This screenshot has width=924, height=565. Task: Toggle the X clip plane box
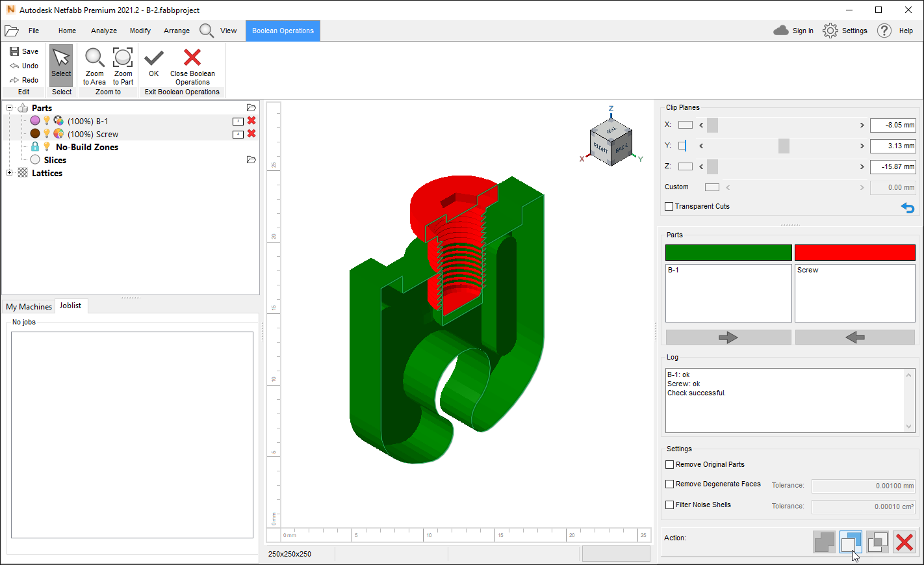pyautogui.click(x=686, y=125)
